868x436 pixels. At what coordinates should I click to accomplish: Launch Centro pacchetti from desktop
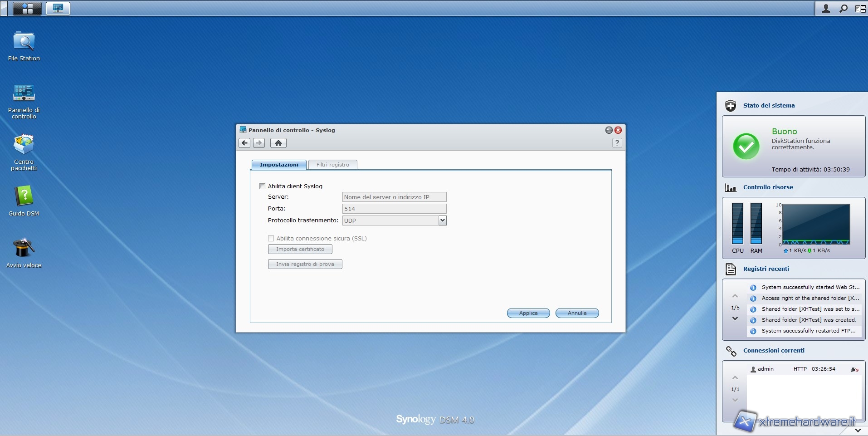(x=24, y=145)
